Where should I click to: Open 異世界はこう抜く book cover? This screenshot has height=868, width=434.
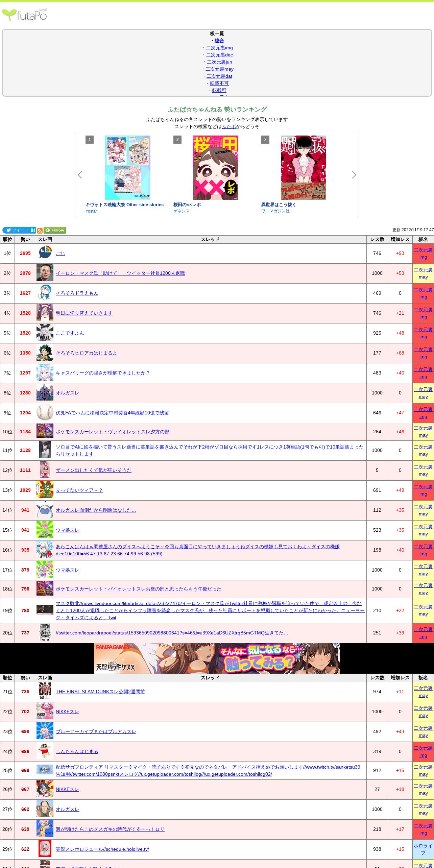304,168
